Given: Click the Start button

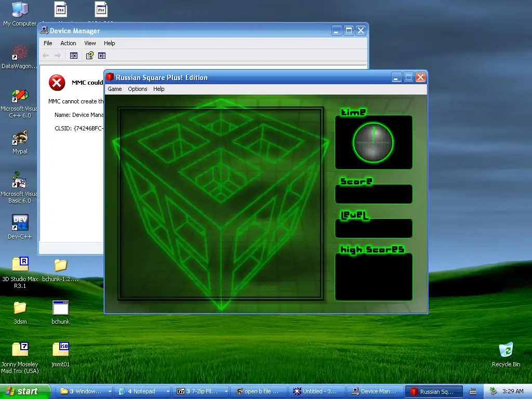Looking at the screenshot, I should pyautogui.click(x=24, y=392).
